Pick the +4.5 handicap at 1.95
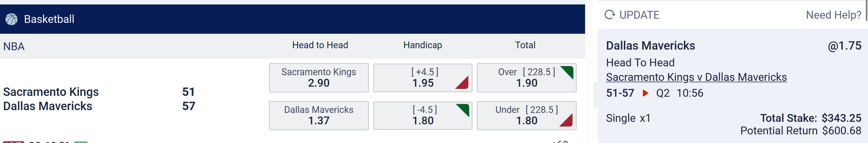 423,78
